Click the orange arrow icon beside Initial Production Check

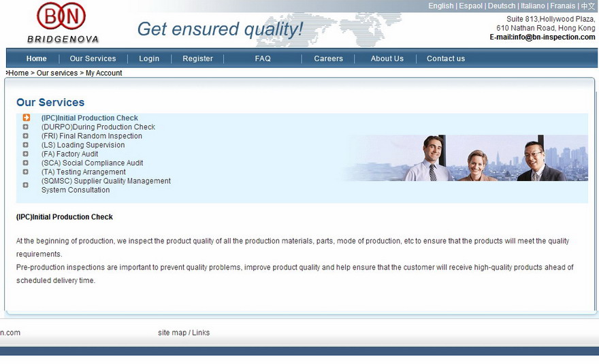click(x=26, y=118)
